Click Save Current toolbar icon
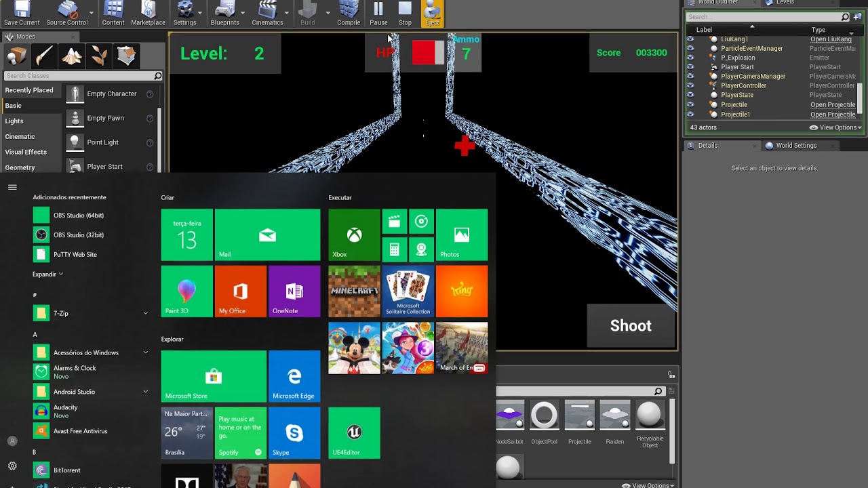 22,14
